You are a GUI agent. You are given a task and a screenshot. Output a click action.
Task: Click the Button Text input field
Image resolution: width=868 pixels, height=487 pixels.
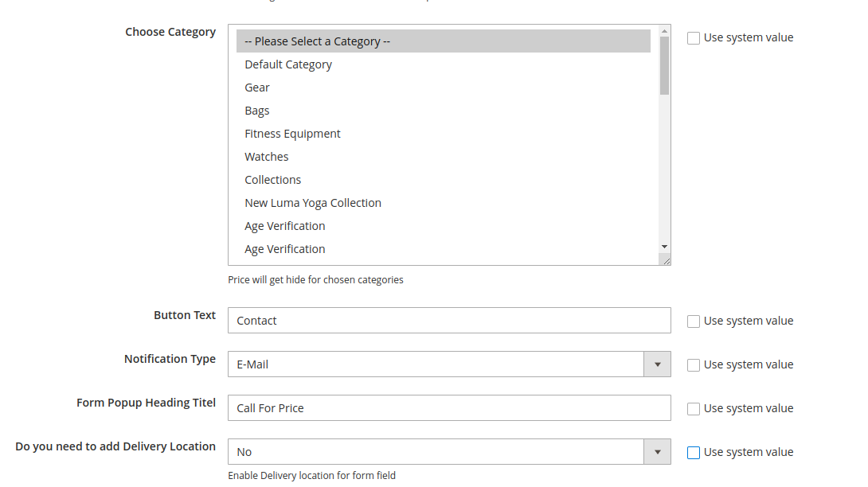click(x=449, y=321)
